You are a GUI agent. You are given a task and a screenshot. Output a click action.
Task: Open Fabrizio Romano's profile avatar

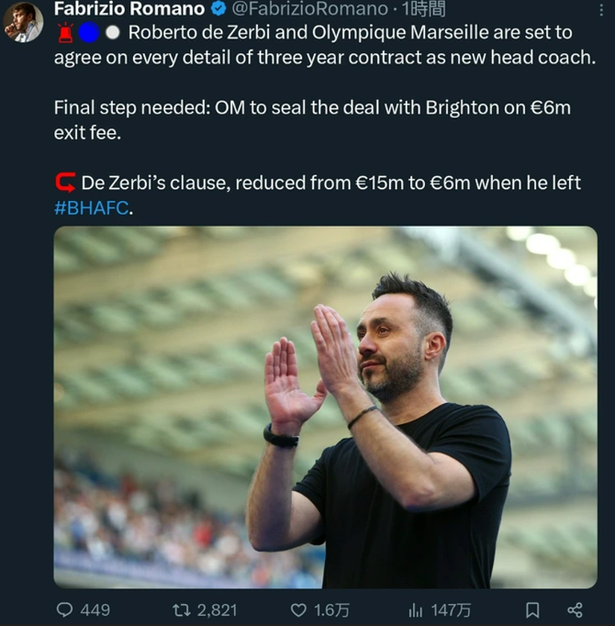click(23, 22)
